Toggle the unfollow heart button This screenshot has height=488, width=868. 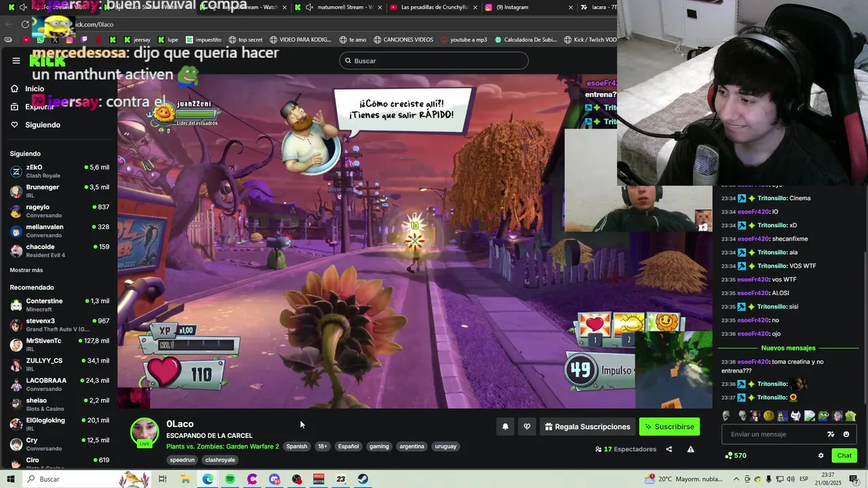[527, 427]
